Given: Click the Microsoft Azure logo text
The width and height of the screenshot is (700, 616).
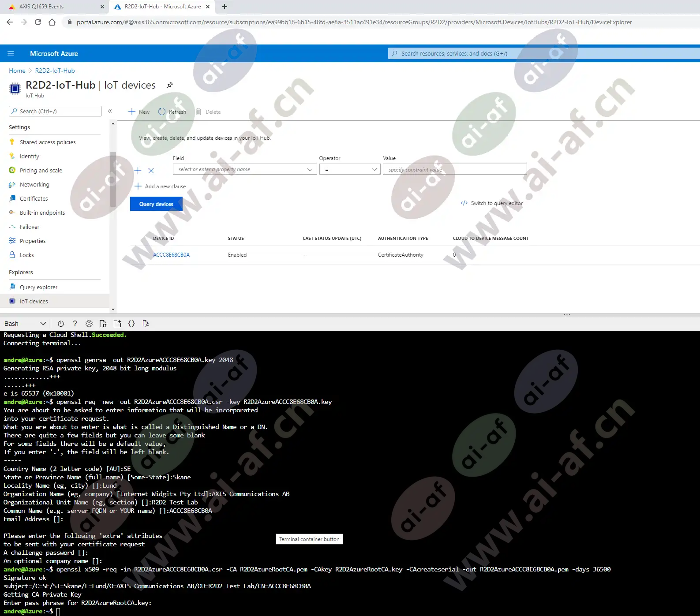Looking at the screenshot, I should (x=54, y=53).
